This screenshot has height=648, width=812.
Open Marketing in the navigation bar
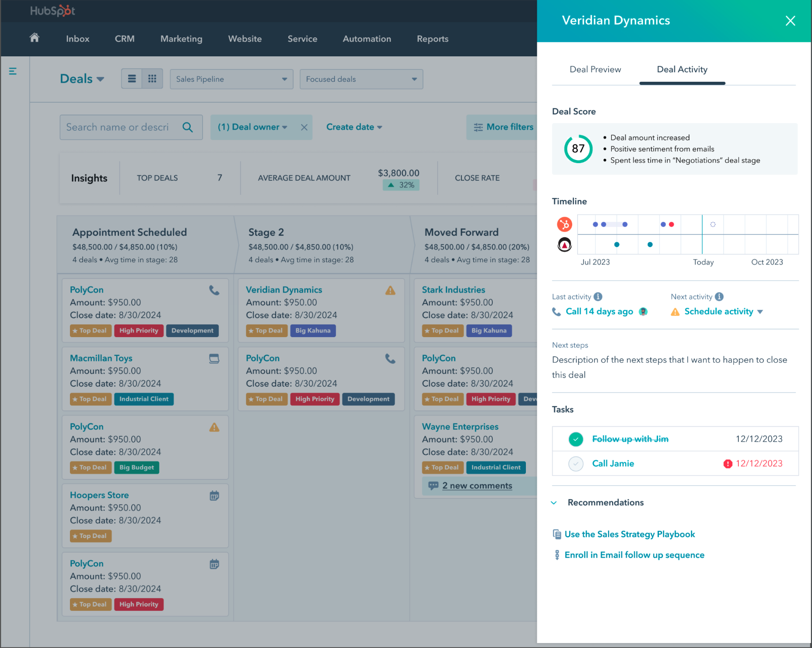tap(181, 39)
